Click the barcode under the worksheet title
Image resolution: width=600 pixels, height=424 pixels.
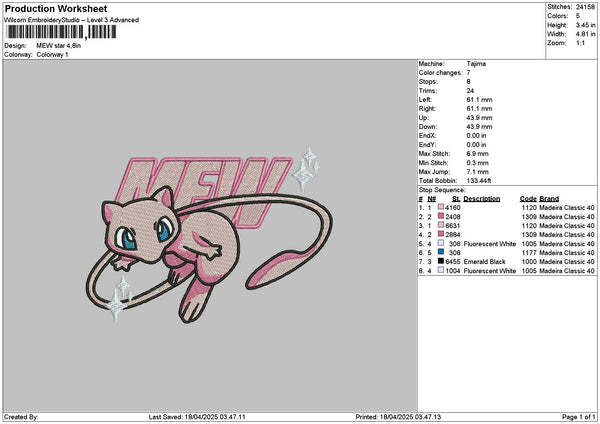coord(61,33)
